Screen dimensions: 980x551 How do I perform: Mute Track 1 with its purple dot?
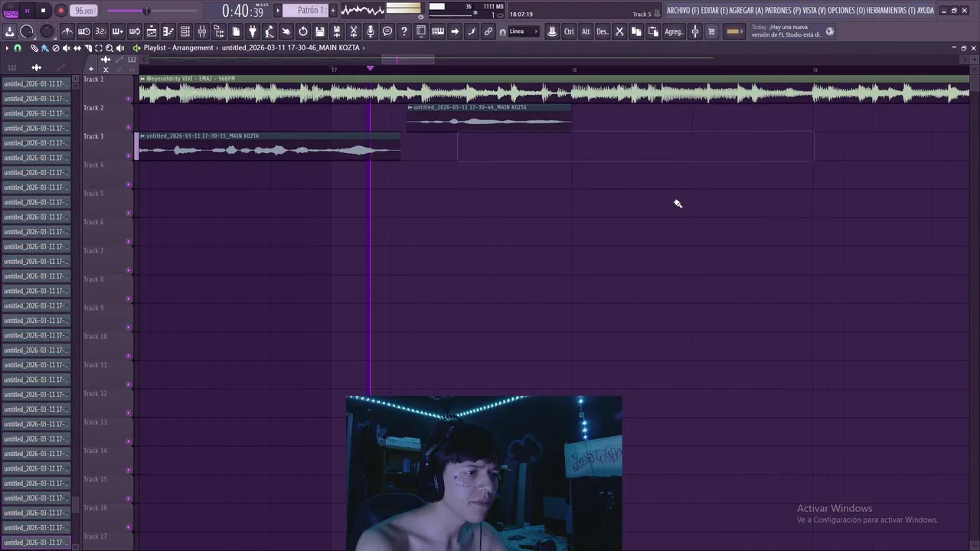point(129,99)
